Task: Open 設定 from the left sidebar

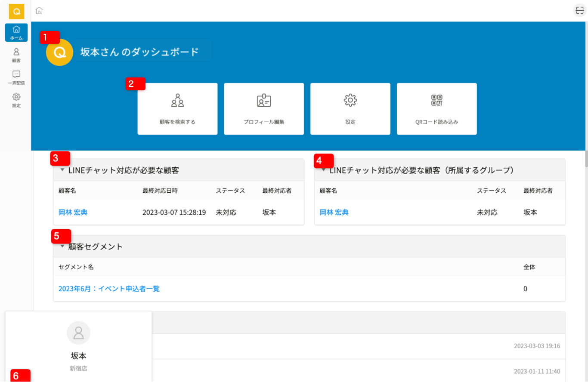Action: coord(16,100)
